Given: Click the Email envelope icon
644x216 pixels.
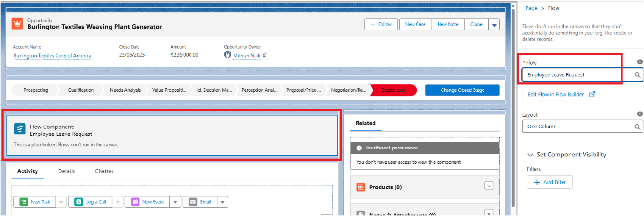Looking at the screenshot, I should 193,202.
